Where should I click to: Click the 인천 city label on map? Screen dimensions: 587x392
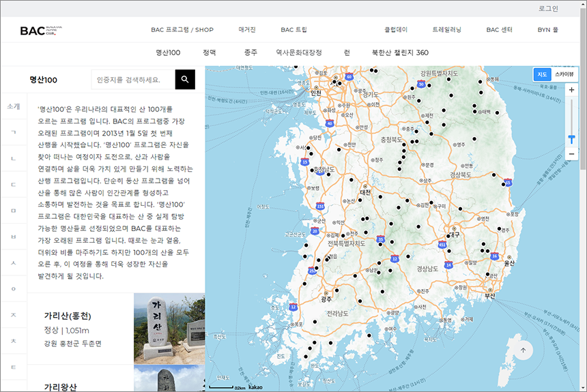[315, 93]
